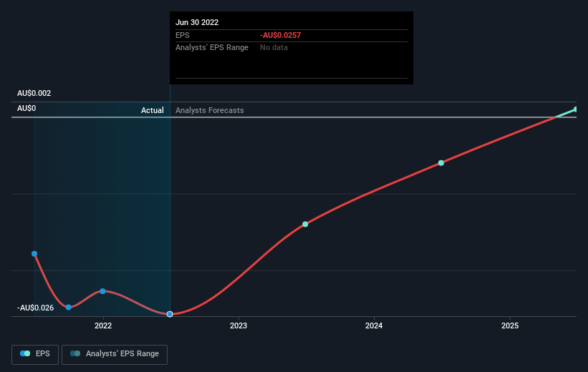Click the EPS data point above the 2022 label

103,291
